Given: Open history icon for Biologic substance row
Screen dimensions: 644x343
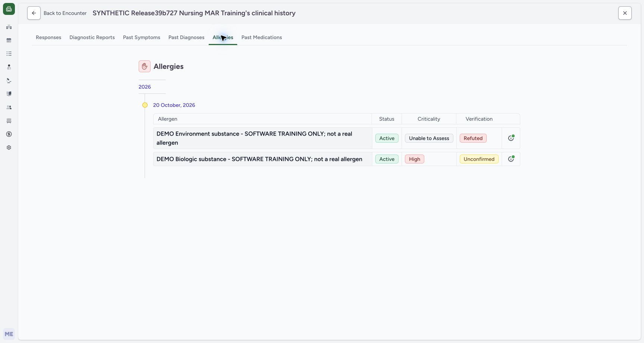Looking at the screenshot, I should click(511, 159).
